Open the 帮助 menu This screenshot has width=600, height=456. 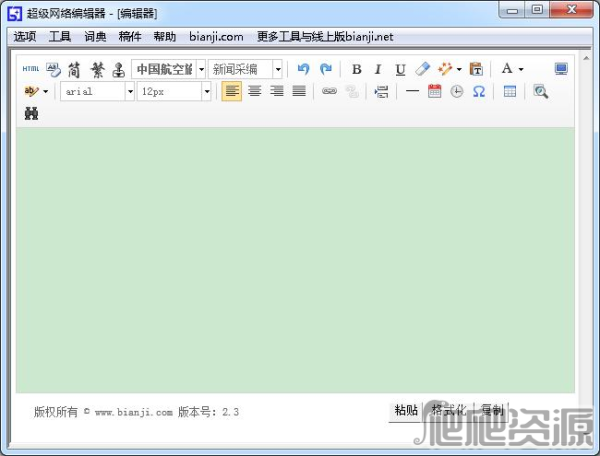coord(165,37)
